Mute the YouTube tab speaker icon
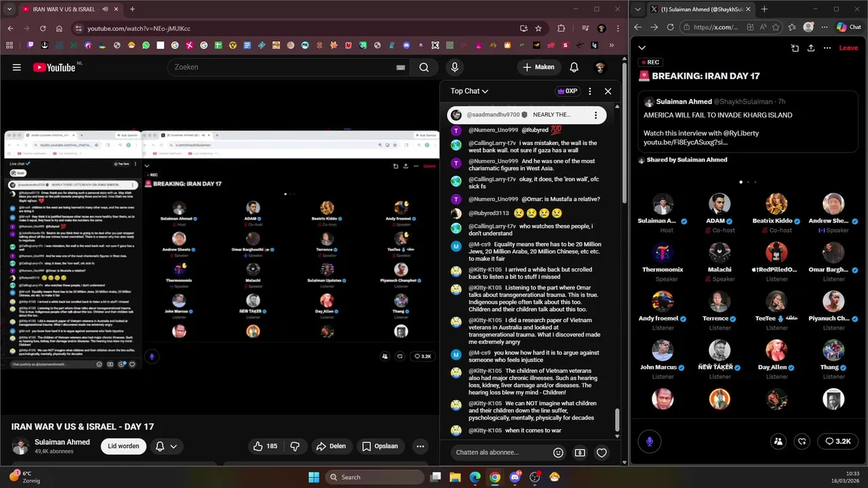The height and width of the screenshot is (488, 868). [x=106, y=9]
